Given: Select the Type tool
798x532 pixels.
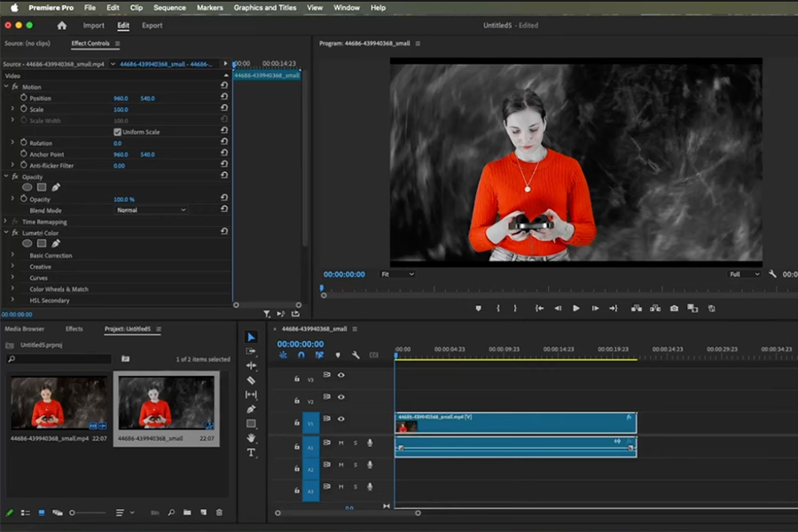Looking at the screenshot, I should 253,452.
